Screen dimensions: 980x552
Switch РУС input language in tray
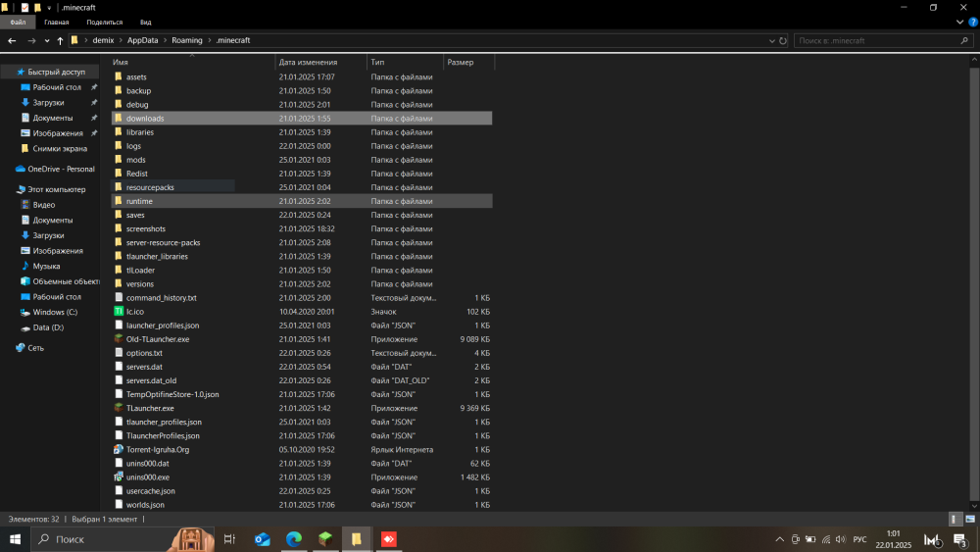(860, 539)
